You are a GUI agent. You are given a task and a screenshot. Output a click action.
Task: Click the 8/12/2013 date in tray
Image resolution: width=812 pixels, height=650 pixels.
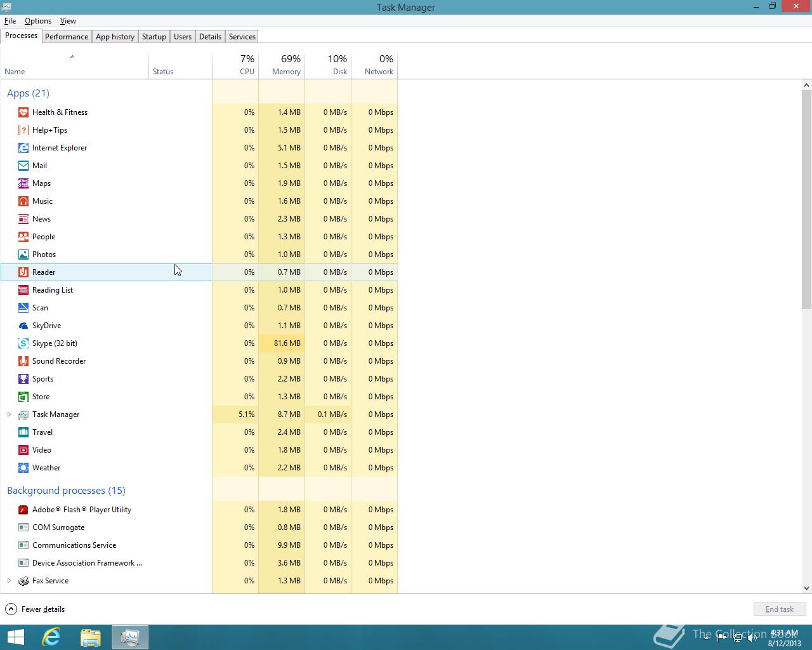tap(785, 643)
